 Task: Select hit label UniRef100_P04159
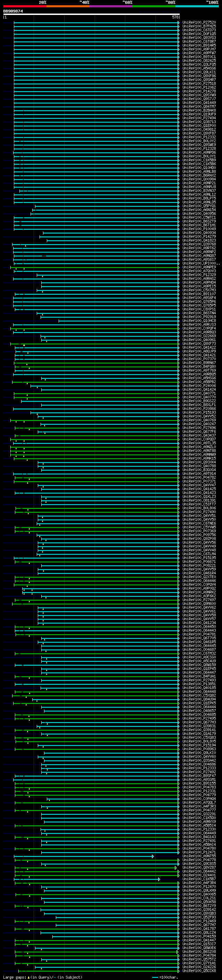point(199,937)
